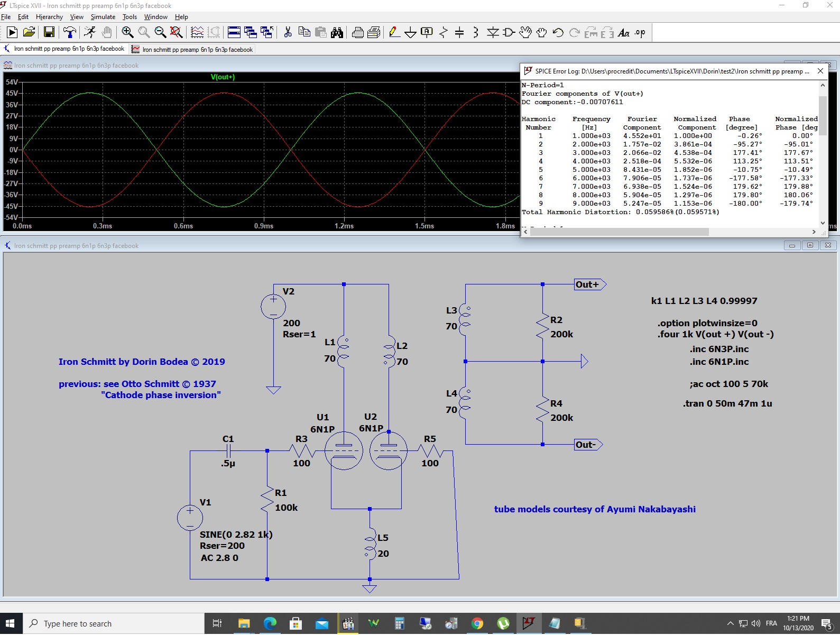This screenshot has width=840, height=635.
Task: Open a file with the folder icon
Action: (x=29, y=33)
